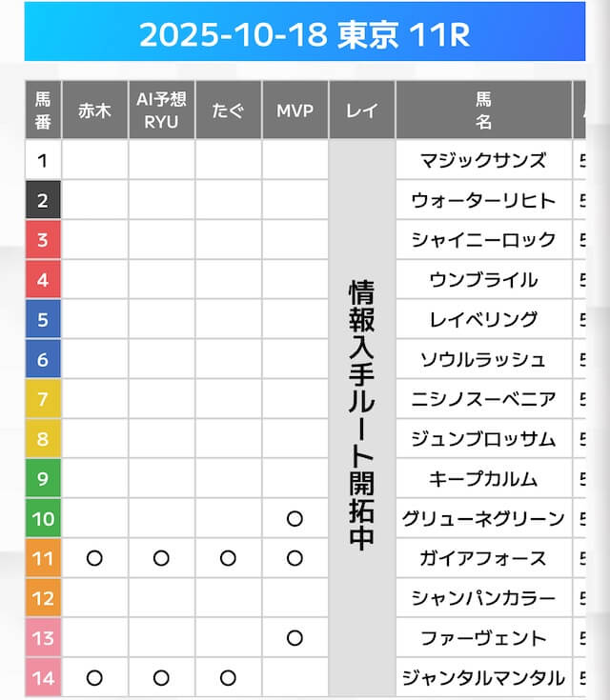
Task: Click the yellow number 7 cell
Action: click(43, 399)
